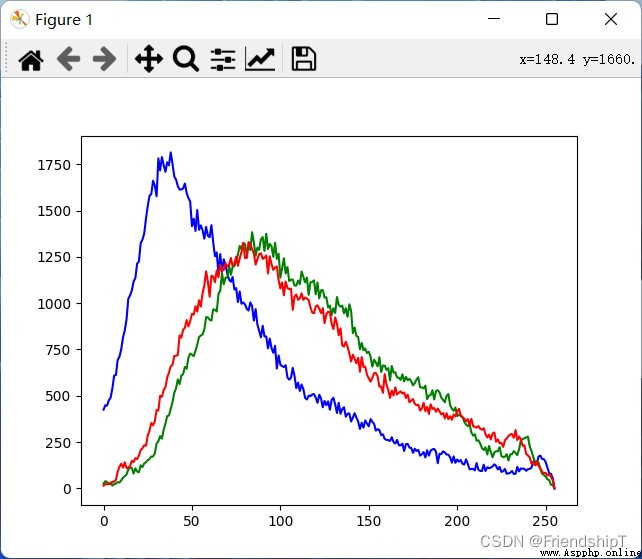This screenshot has height=559, width=642.
Task: Click x-axis tick label 50
Action: [x=191, y=521]
